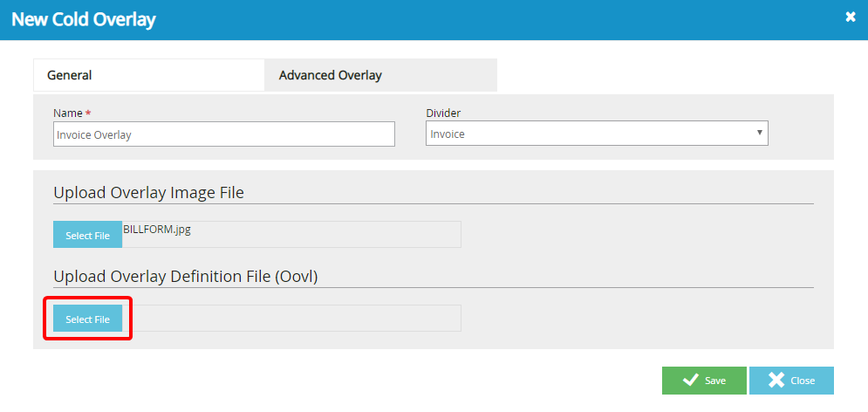The width and height of the screenshot is (868, 412).
Task: Click the X icon on the Close button
Action: click(776, 381)
